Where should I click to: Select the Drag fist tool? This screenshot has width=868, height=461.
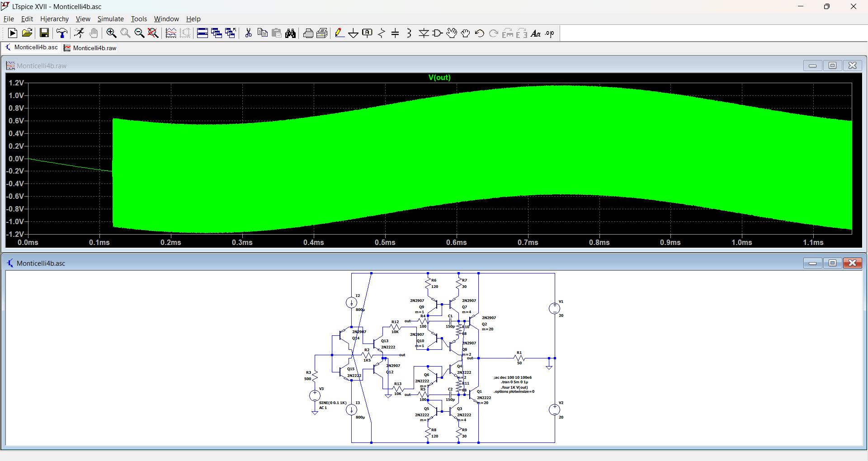pos(466,33)
